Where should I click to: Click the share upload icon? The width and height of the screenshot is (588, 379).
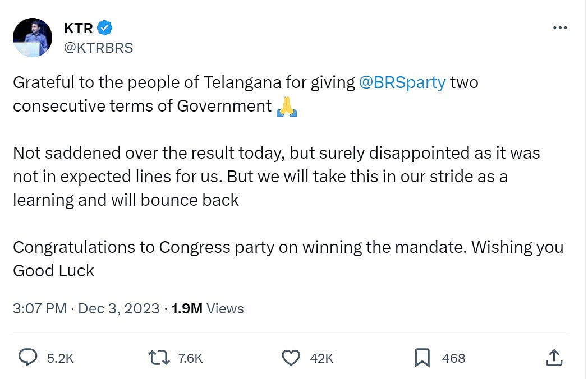pyautogui.click(x=553, y=357)
